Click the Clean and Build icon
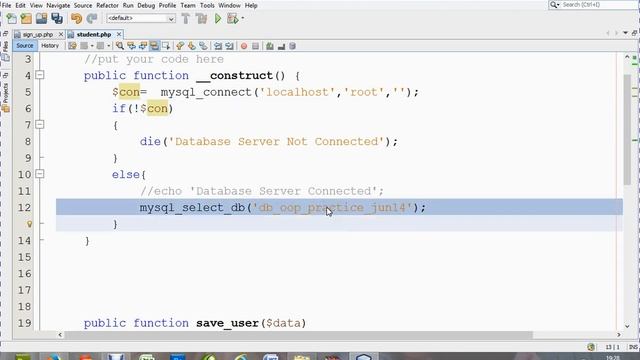Viewport: 640px width, 360px height. pos(201,18)
